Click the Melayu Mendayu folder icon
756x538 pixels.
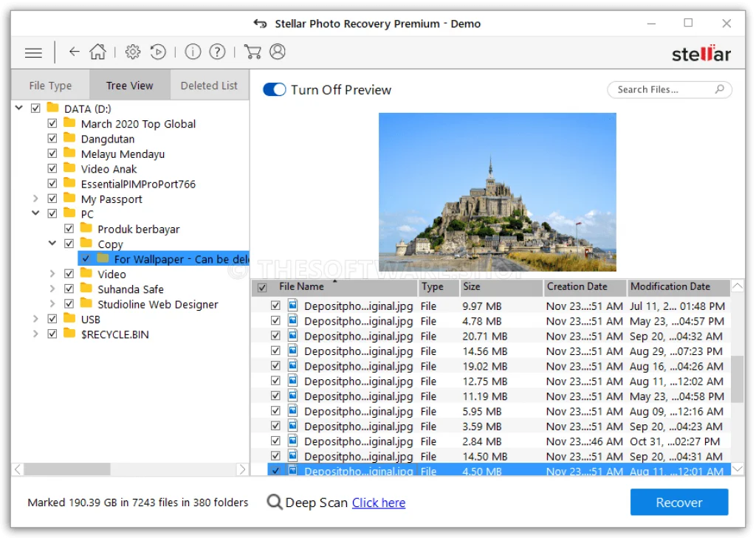click(70, 153)
